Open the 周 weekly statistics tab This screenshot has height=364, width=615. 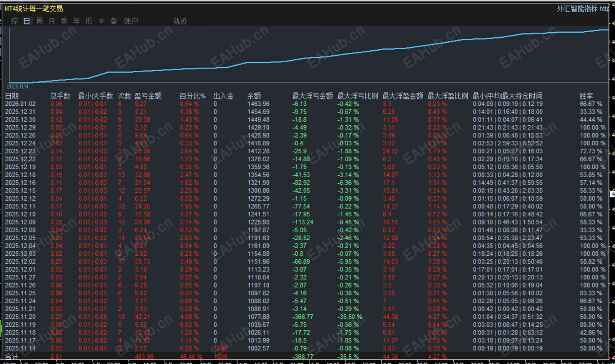(x=39, y=21)
